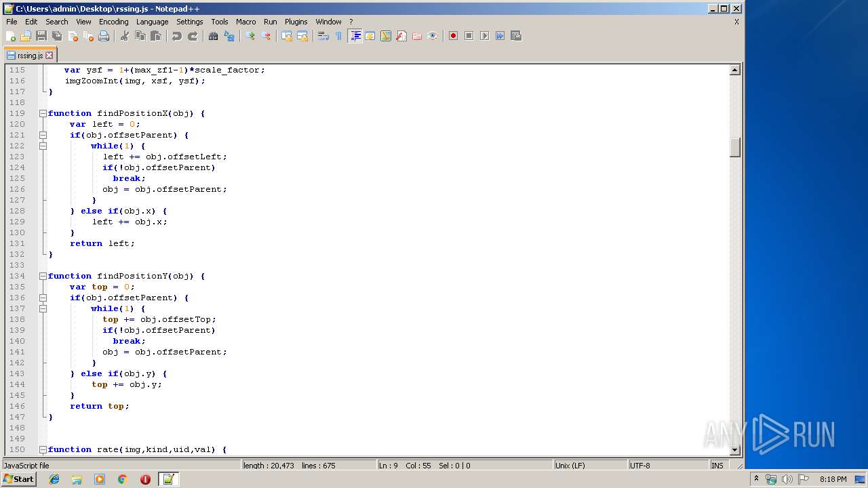Click the scrollbar down arrow

pyautogui.click(x=734, y=450)
